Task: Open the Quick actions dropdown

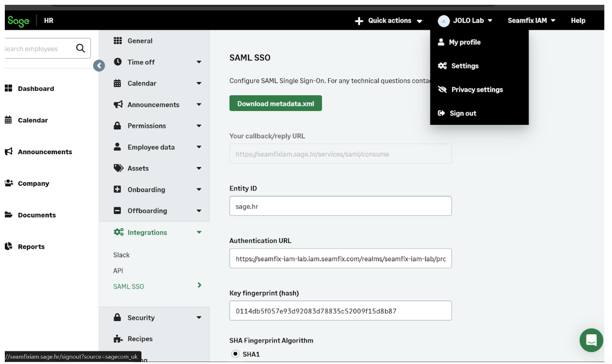Action: (389, 21)
